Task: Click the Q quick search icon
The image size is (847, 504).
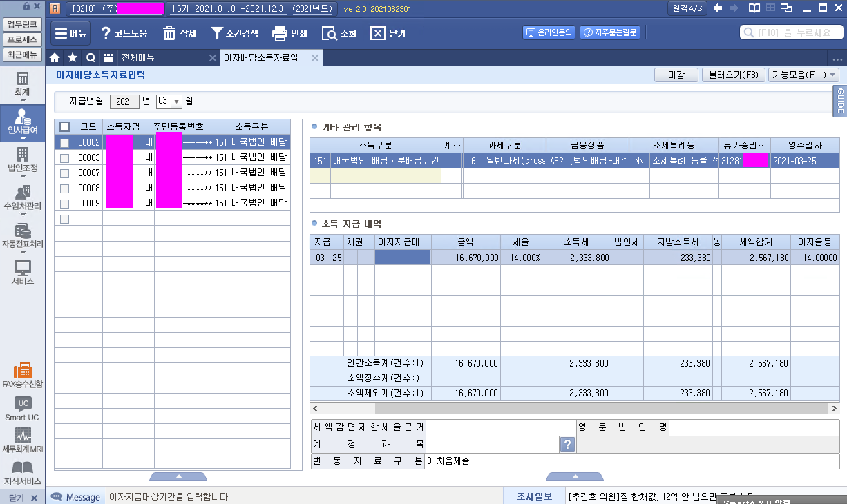Action: (91, 58)
